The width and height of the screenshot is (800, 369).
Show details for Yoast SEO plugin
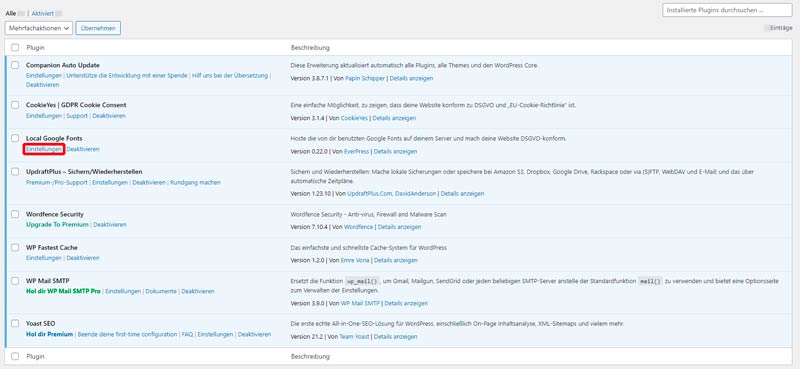click(x=396, y=337)
